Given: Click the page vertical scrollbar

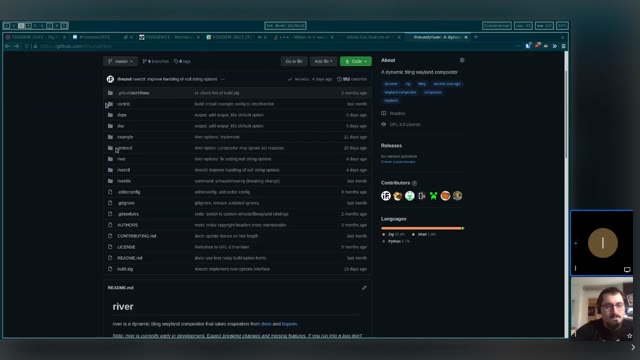Looking at the screenshot, I should pos(566,114).
